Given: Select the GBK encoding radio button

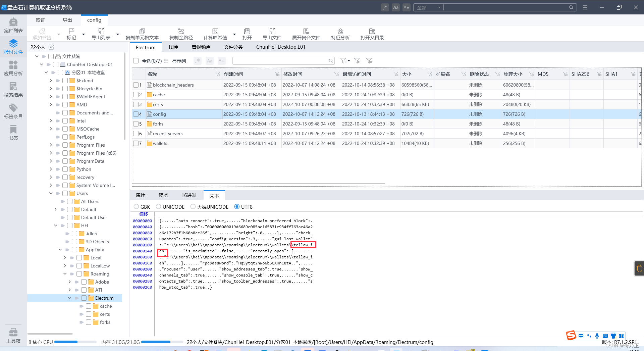Looking at the screenshot, I should tap(136, 207).
